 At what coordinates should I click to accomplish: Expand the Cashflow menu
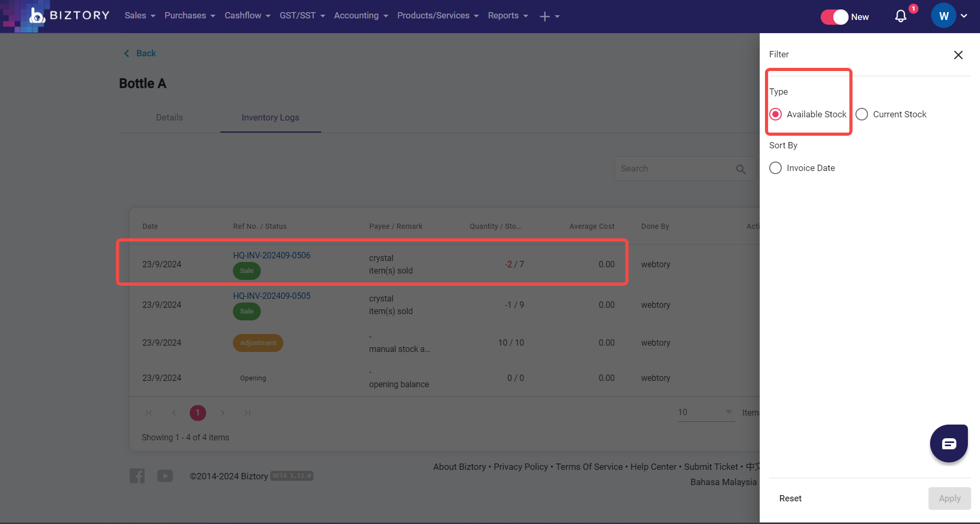[248, 16]
